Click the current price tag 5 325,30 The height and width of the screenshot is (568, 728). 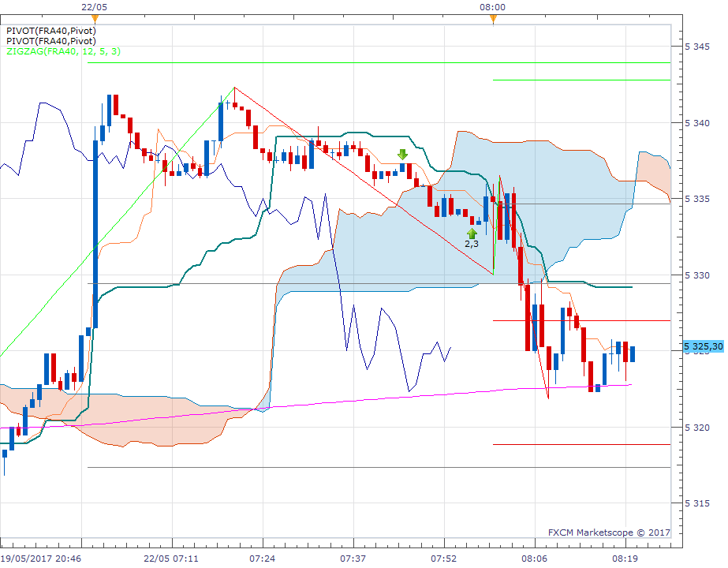click(704, 346)
